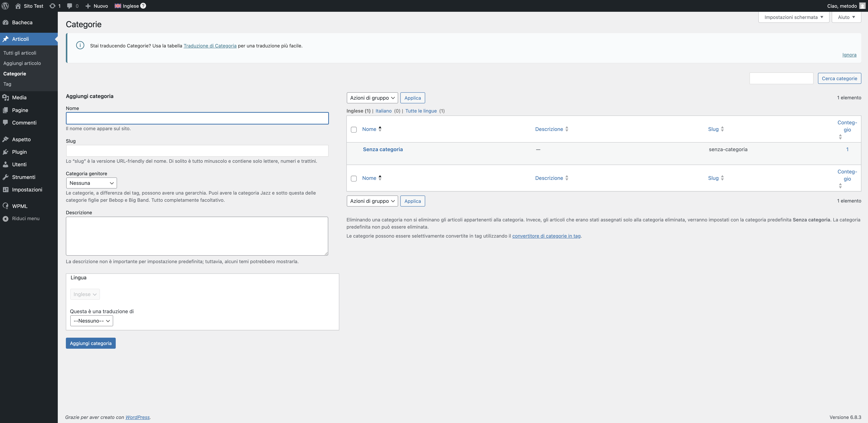Screen dimensions: 868x423
Task: Open Plugin menu via plug icon
Action: coord(5,152)
